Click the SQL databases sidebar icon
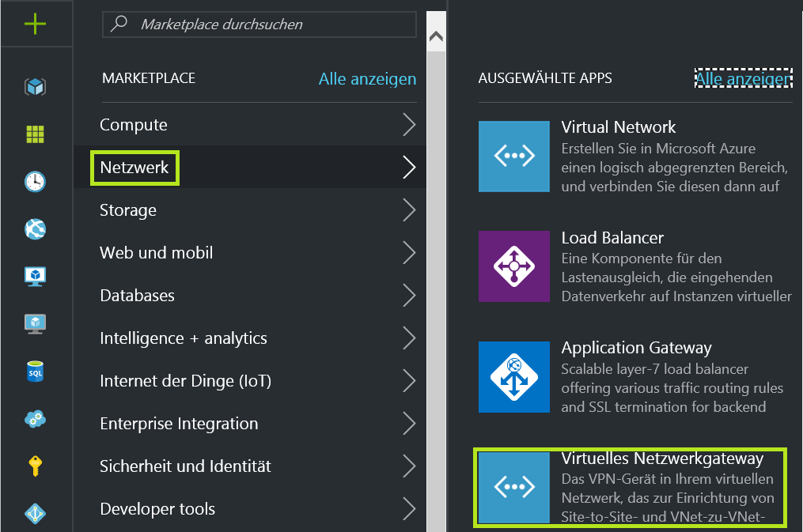Image resolution: width=803 pixels, height=532 pixels. click(x=35, y=372)
